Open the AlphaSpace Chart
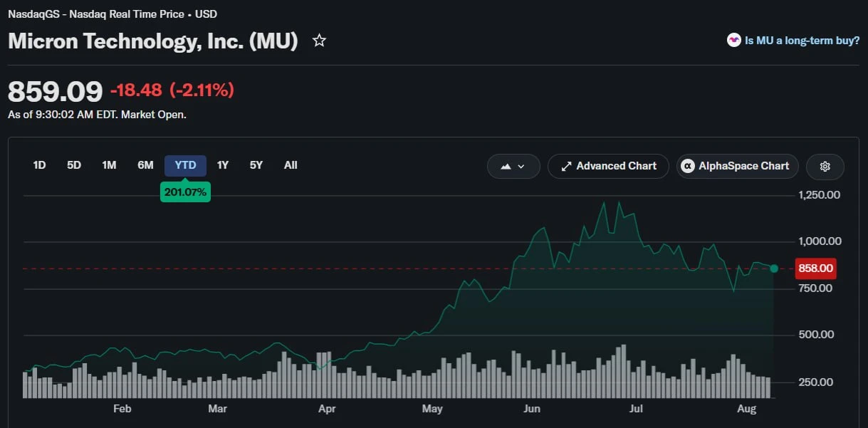868x428 pixels. click(x=738, y=166)
